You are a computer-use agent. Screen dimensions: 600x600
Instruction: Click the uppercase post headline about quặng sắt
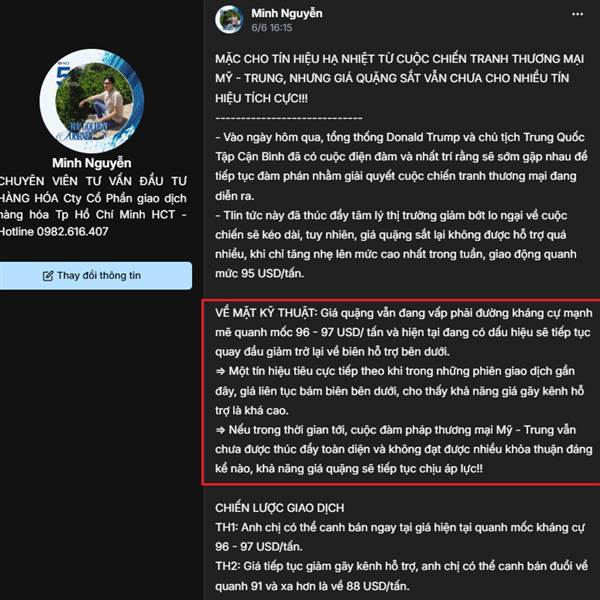pyautogui.click(x=399, y=78)
